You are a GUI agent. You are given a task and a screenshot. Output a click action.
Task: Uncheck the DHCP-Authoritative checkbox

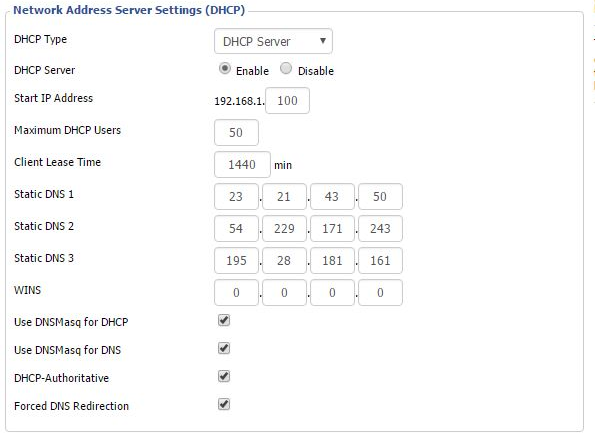224,376
